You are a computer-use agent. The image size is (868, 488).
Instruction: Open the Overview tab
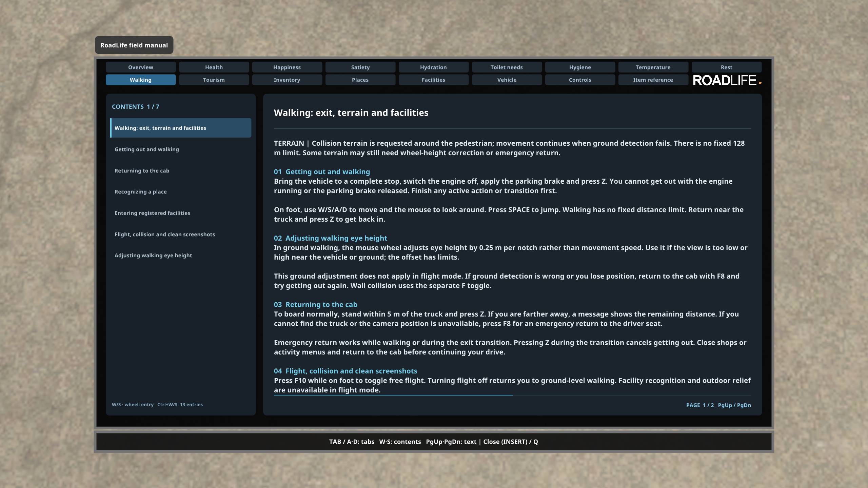pos(141,67)
